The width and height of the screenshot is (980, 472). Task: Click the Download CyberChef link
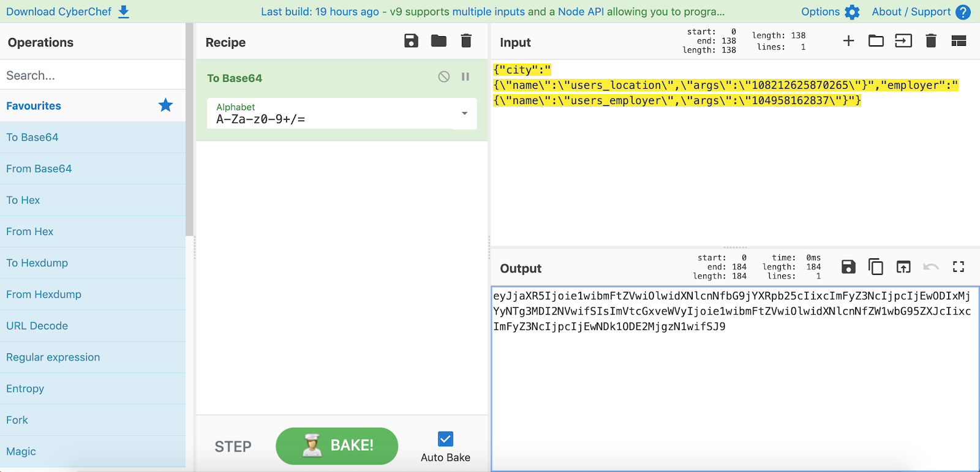pos(59,12)
